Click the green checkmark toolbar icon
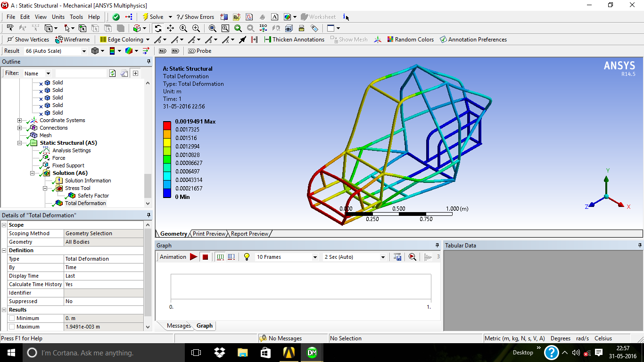This screenshot has height=362, width=644. coord(116,17)
